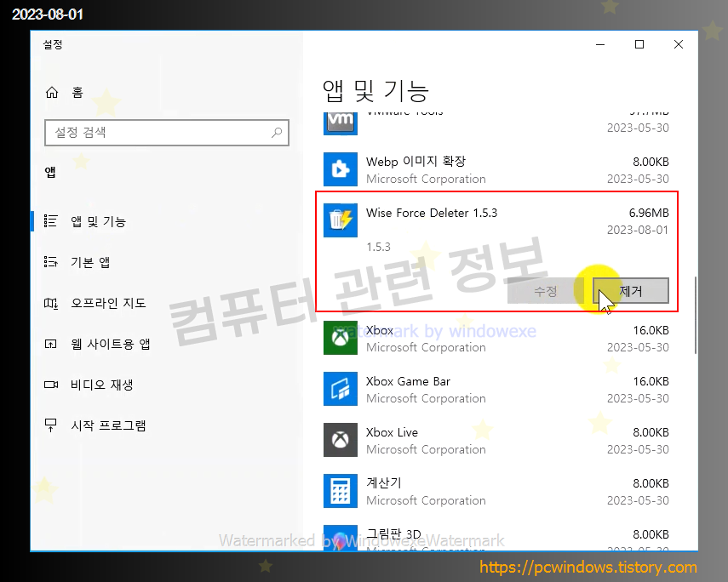Click the greyed-out 수정 button
The height and width of the screenshot is (582, 728).
click(546, 291)
